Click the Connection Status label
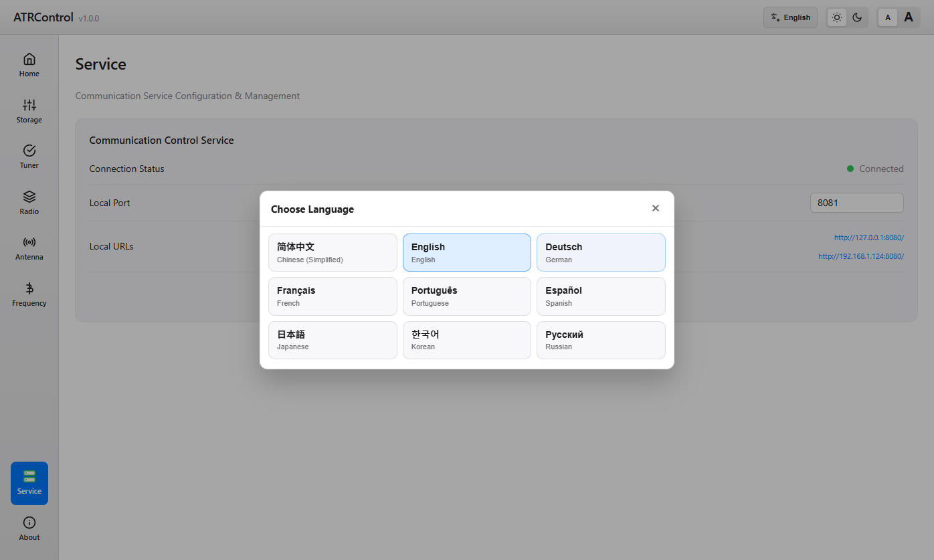This screenshot has height=560, width=934. (126, 169)
